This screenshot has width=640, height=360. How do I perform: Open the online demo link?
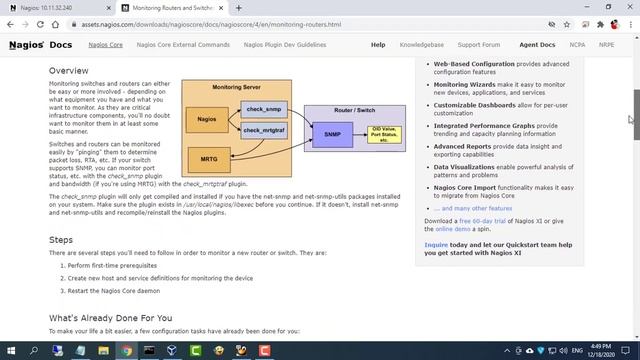click(453, 229)
